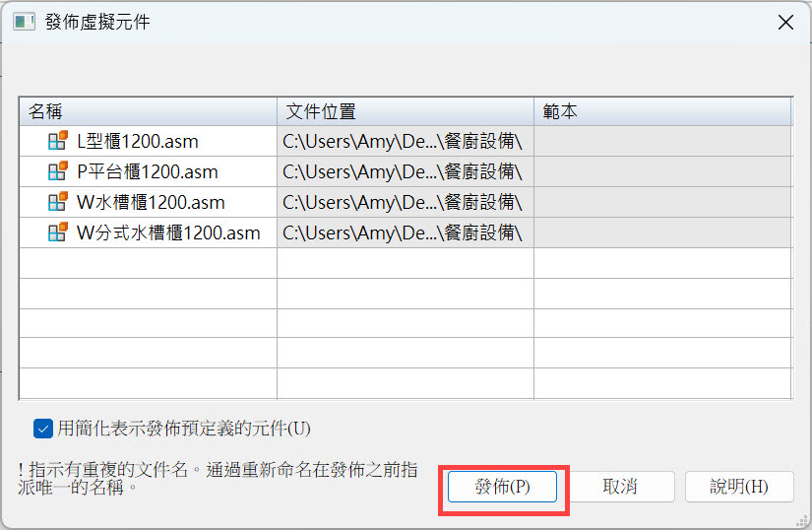Uncheck 用簡化表示發佈預定義的元件 checkbox
Image resolution: width=812 pixels, height=530 pixels.
[x=42, y=428]
